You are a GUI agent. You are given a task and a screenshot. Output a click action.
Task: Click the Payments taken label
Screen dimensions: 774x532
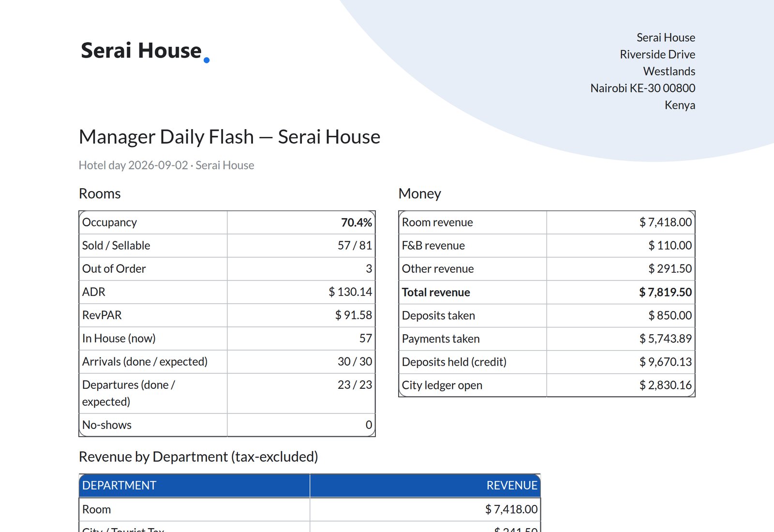click(x=441, y=339)
